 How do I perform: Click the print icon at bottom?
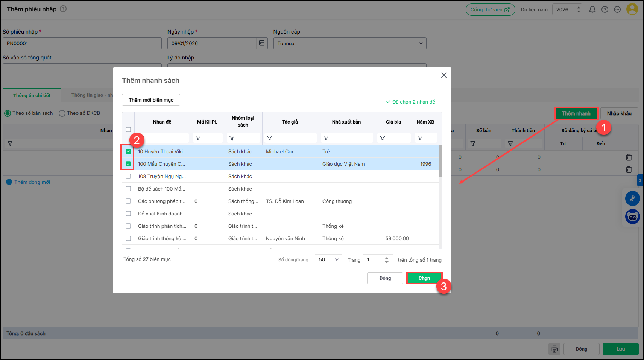[x=554, y=349]
